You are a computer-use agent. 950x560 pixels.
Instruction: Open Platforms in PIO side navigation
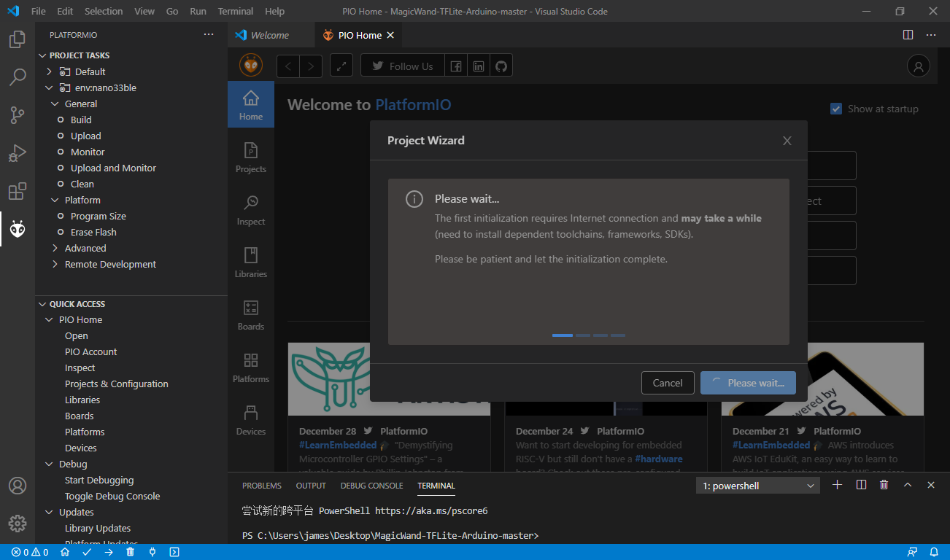pos(251,367)
